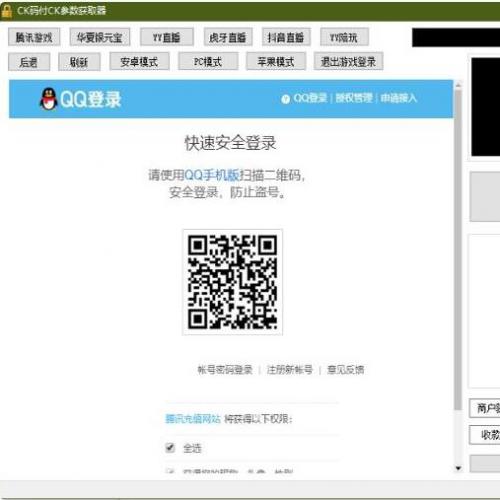Switch to PC模式

click(x=208, y=62)
